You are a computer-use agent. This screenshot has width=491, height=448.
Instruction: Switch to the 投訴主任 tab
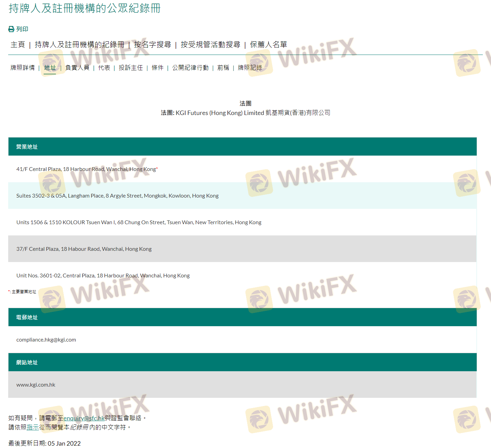(x=131, y=68)
